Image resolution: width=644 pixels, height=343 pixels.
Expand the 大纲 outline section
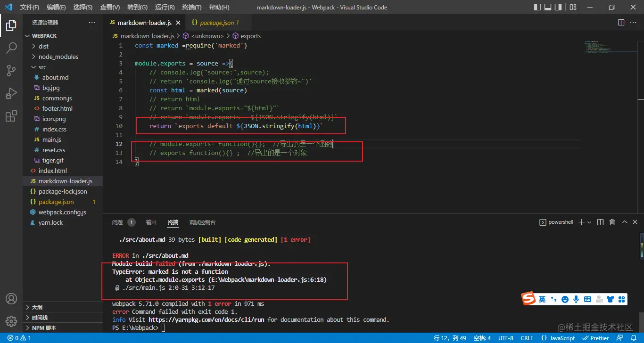(63, 307)
